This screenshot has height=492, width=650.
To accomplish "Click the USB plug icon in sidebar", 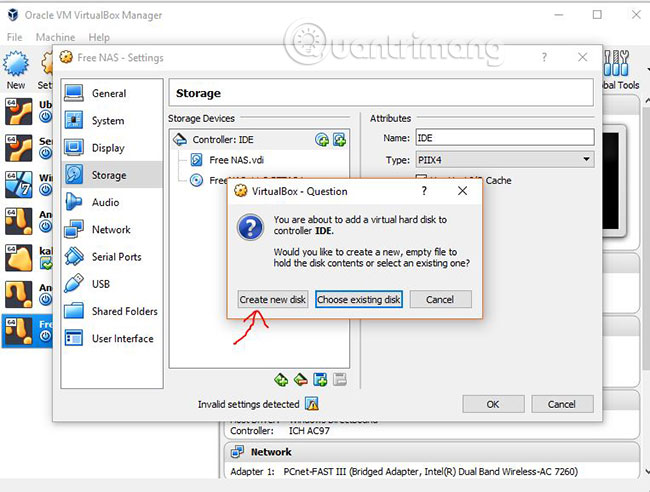I will [74, 284].
